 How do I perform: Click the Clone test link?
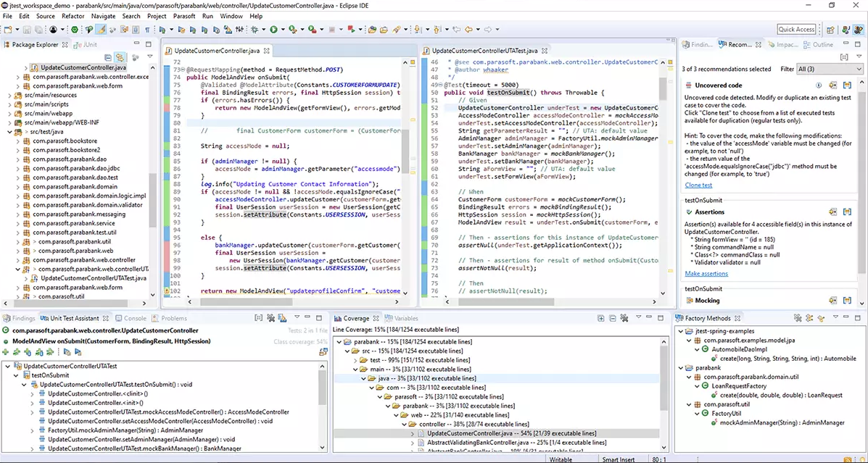(x=698, y=185)
